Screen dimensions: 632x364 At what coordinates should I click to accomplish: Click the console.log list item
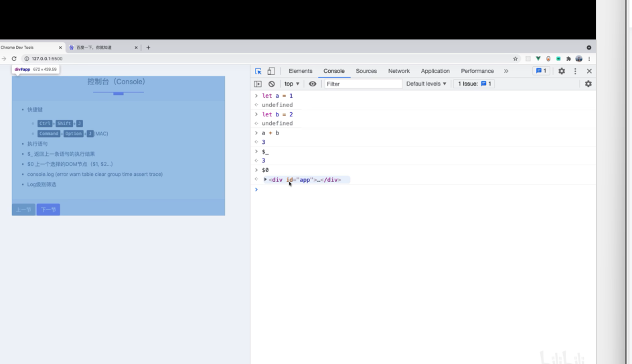[94, 175]
